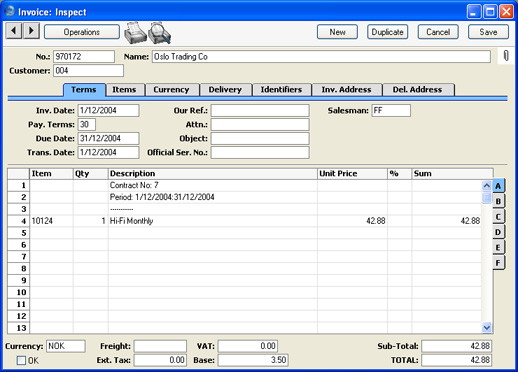Click the item matrix scrollbar thumb
The width and height of the screenshot is (518, 372).
[x=487, y=198]
